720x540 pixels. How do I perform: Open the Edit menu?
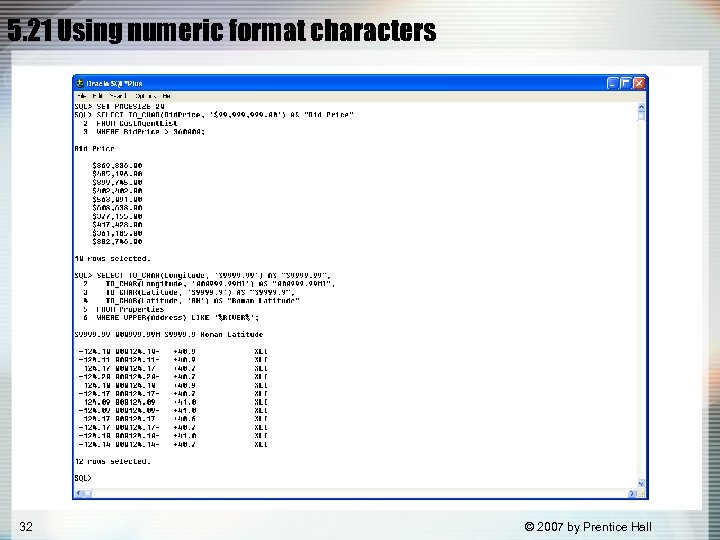click(97, 96)
